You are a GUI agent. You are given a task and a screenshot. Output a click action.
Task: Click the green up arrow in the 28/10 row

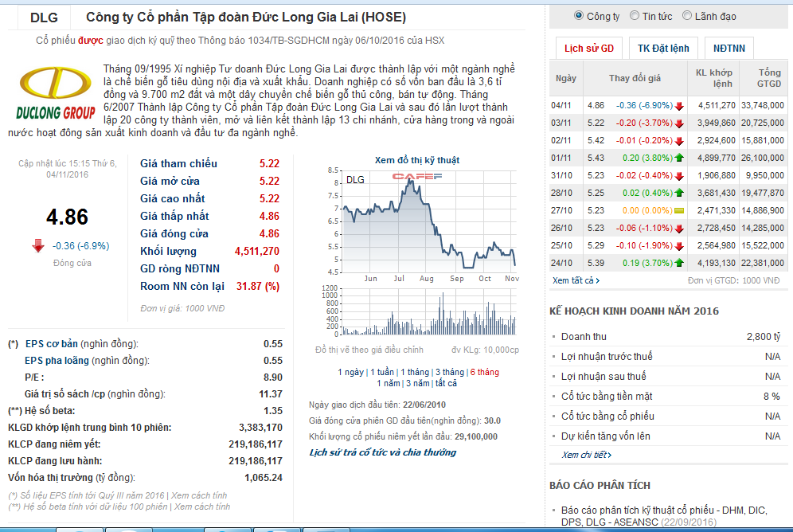679,193
